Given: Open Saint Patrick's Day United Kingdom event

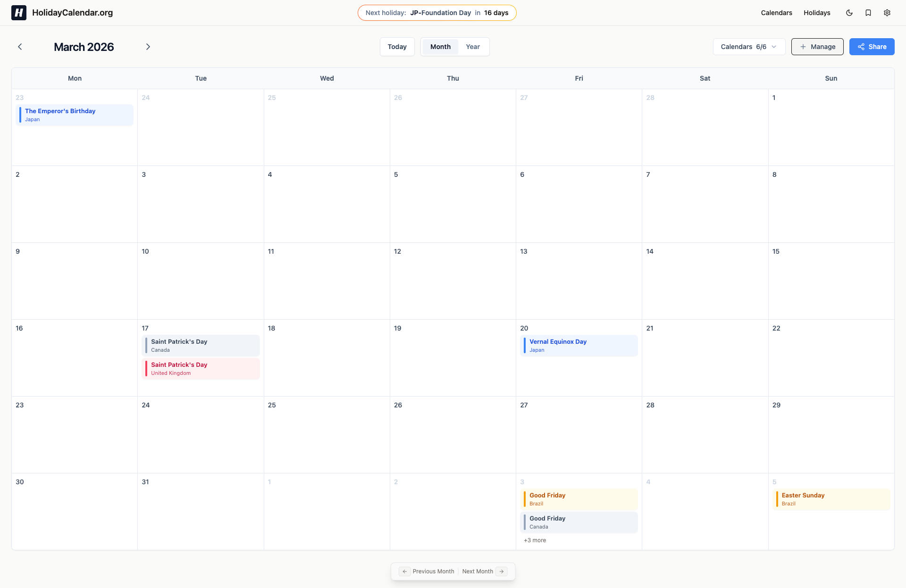Looking at the screenshot, I should 201,369.
